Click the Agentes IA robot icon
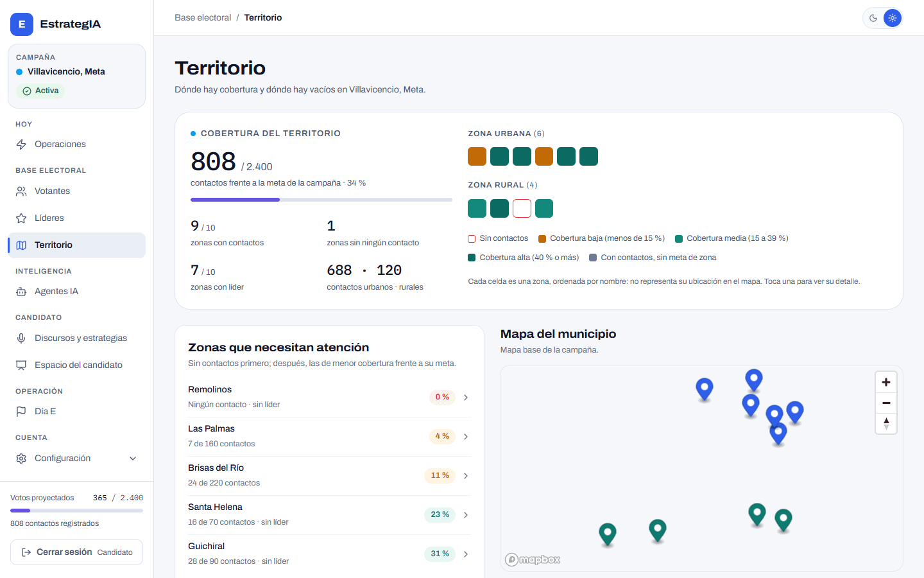 [x=21, y=292]
